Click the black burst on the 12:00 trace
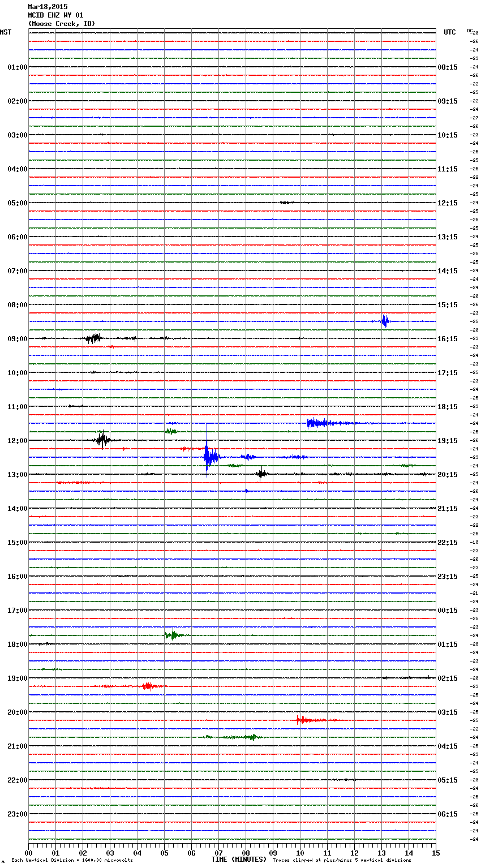The image size is (481, 868). tap(102, 440)
